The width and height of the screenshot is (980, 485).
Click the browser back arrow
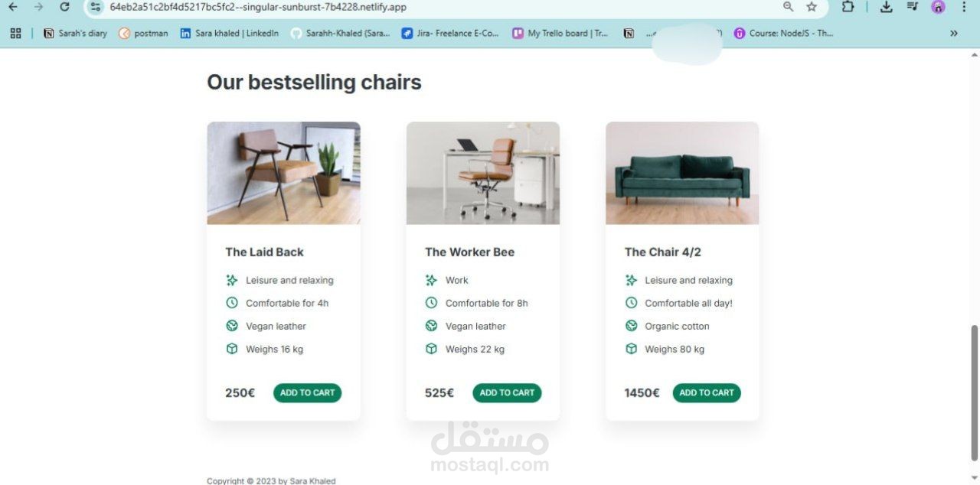coord(13,7)
